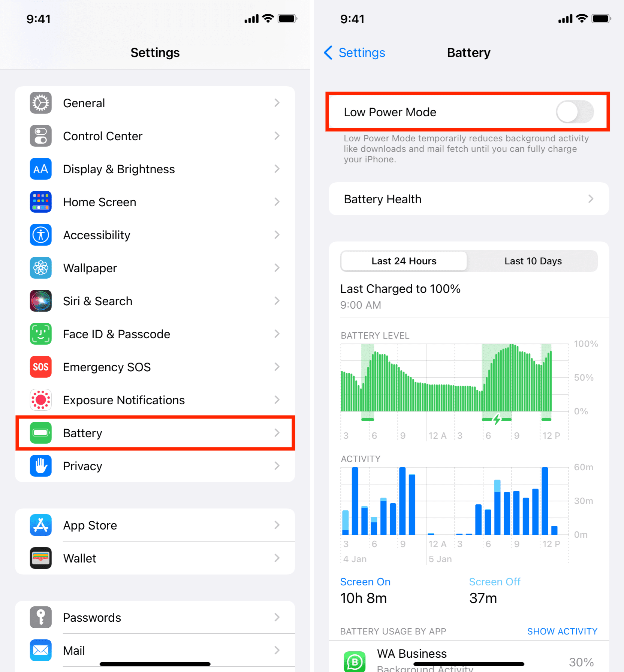Select Last 24 Hours tab
The image size is (624, 672).
click(x=404, y=261)
